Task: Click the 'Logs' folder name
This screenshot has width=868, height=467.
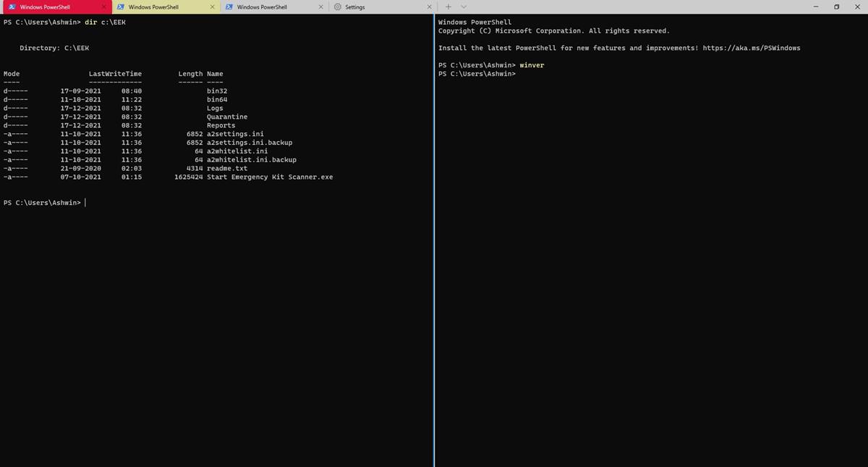Action: (215, 108)
